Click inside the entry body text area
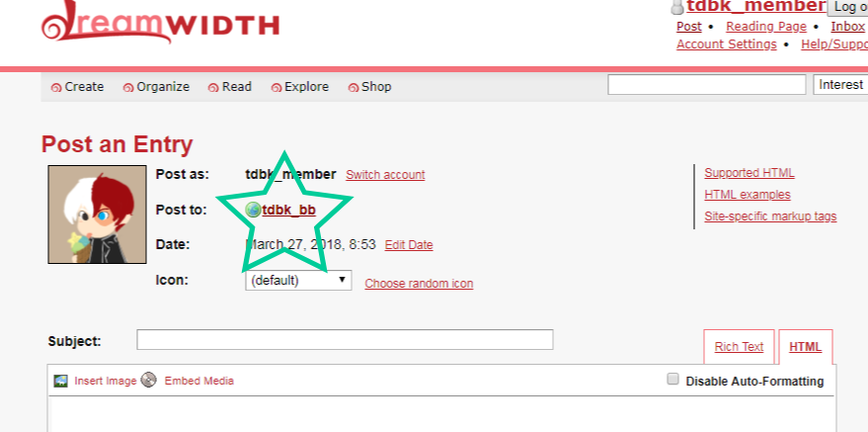 (441, 414)
